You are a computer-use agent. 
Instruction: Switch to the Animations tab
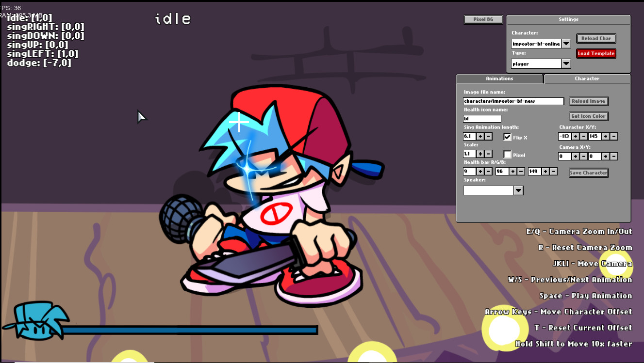tap(499, 79)
